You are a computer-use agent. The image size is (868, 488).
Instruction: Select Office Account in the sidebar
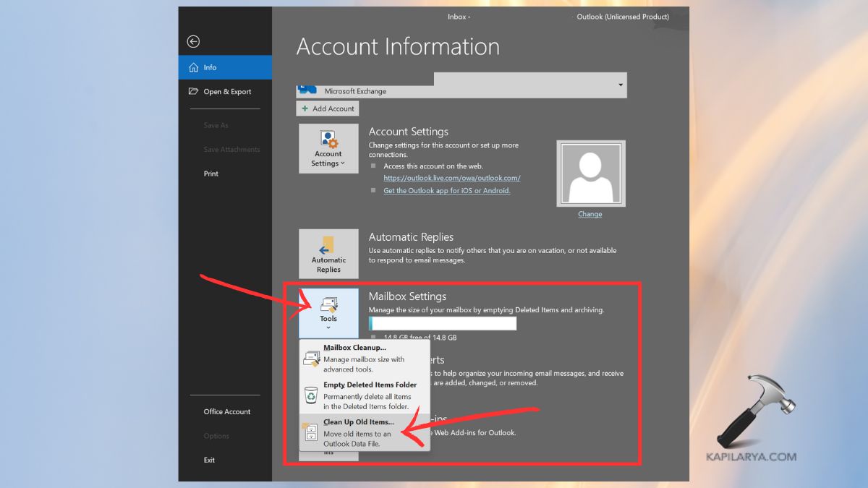coord(226,411)
